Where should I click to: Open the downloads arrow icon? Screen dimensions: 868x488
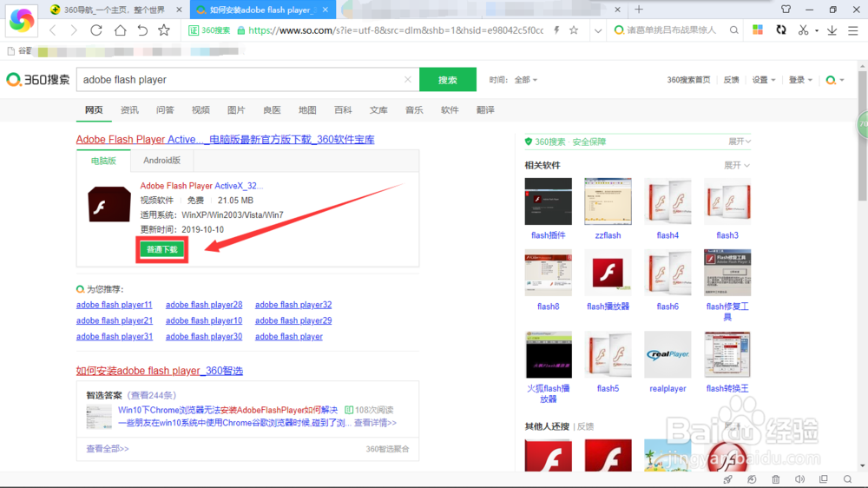[832, 30]
